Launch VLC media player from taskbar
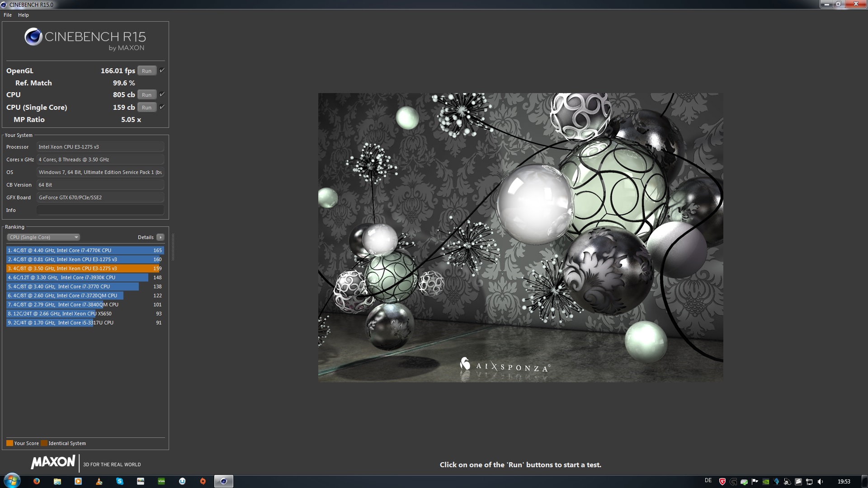This screenshot has height=488, width=868. [x=99, y=481]
